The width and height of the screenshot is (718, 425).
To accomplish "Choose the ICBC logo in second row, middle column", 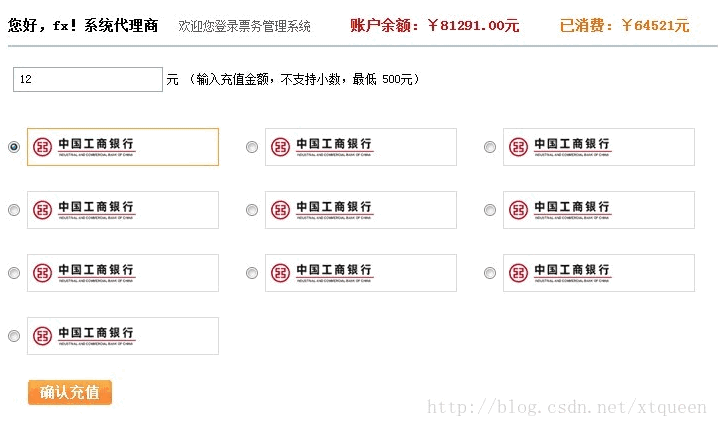I will click(360, 210).
